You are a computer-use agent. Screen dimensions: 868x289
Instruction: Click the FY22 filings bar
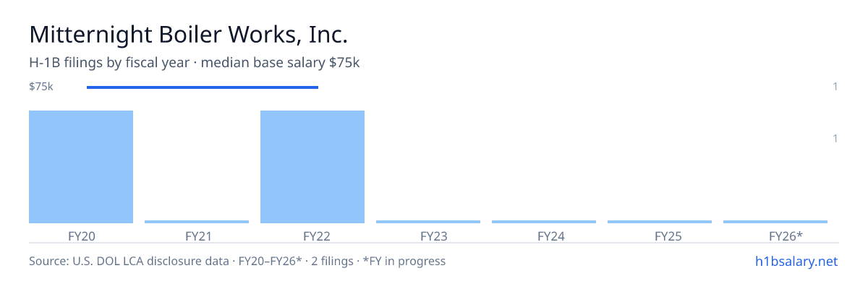pos(312,167)
